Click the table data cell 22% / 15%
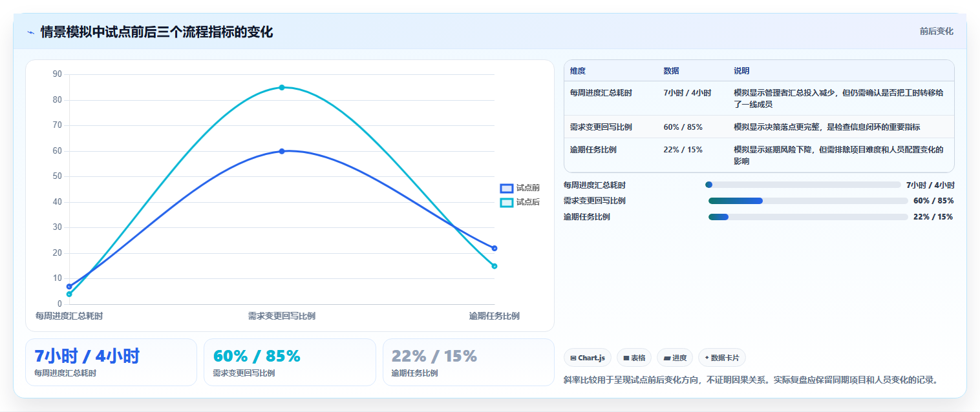 pos(683,150)
